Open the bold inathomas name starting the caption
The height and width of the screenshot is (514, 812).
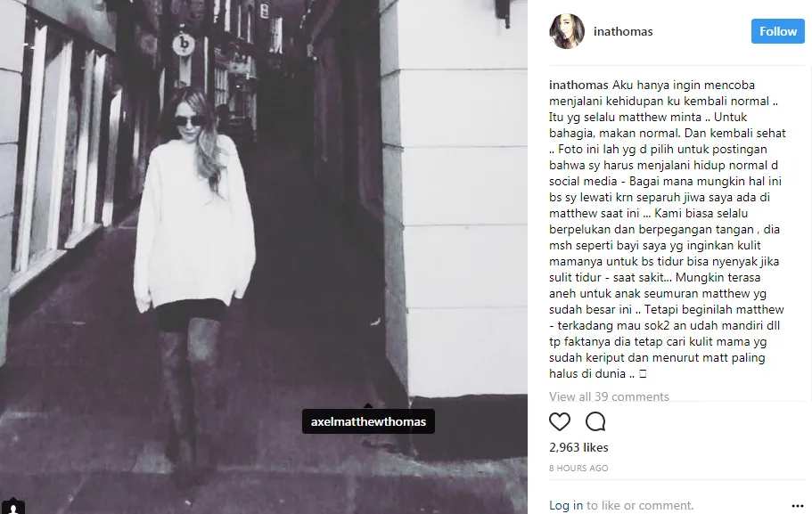click(x=578, y=85)
